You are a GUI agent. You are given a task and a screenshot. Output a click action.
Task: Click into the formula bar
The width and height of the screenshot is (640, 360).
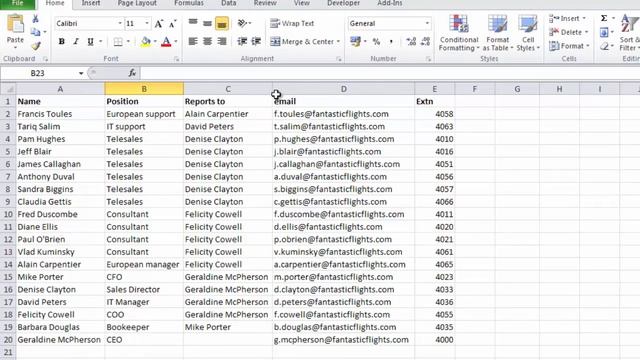point(390,73)
